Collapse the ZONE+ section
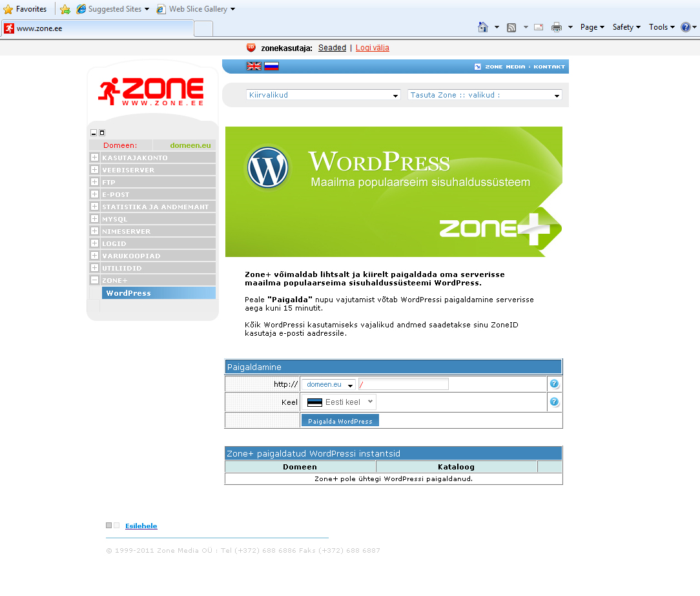Viewport: 700px width, 596px height. click(95, 280)
